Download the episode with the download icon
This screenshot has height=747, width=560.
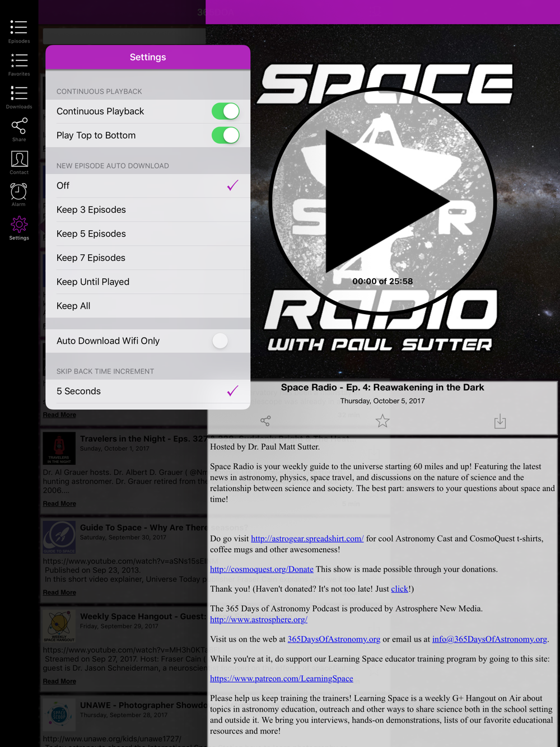500,421
